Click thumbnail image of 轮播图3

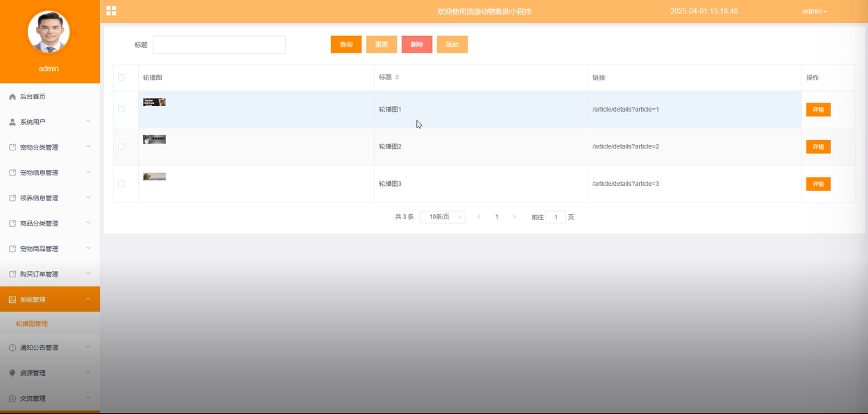pyautogui.click(x=154, y=176)
